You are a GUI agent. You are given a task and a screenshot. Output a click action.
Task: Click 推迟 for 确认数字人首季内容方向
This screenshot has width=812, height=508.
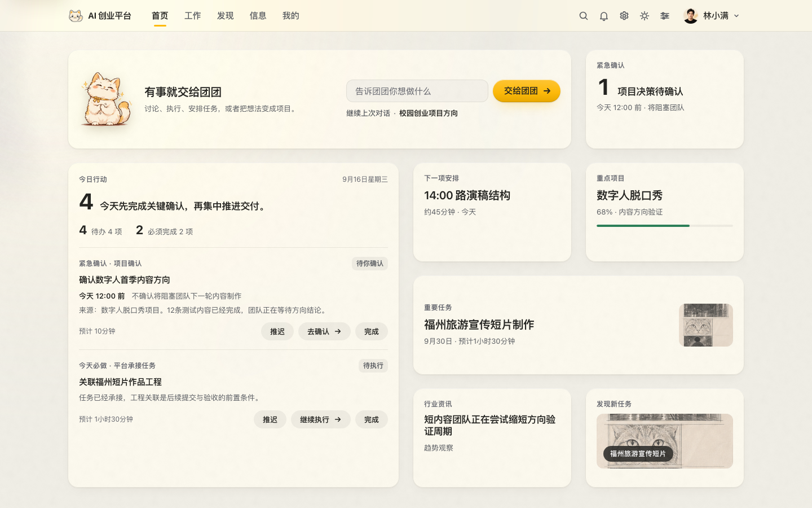click(x=277, y=331)
